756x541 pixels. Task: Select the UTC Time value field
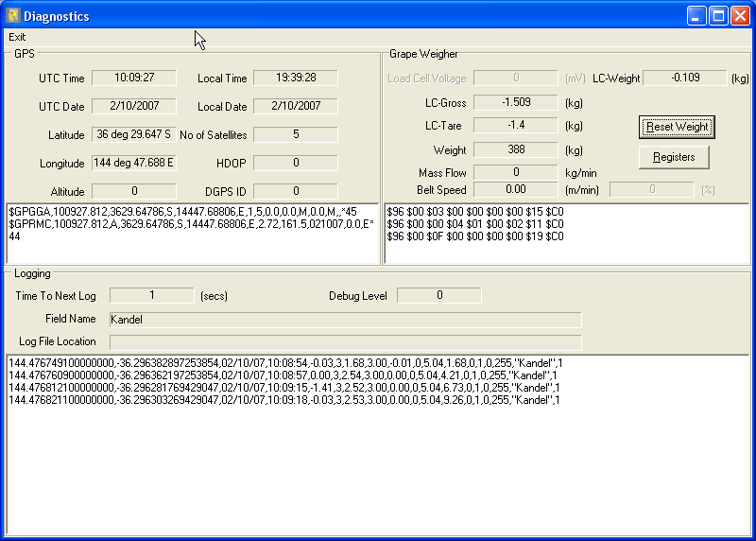(133, 78)
